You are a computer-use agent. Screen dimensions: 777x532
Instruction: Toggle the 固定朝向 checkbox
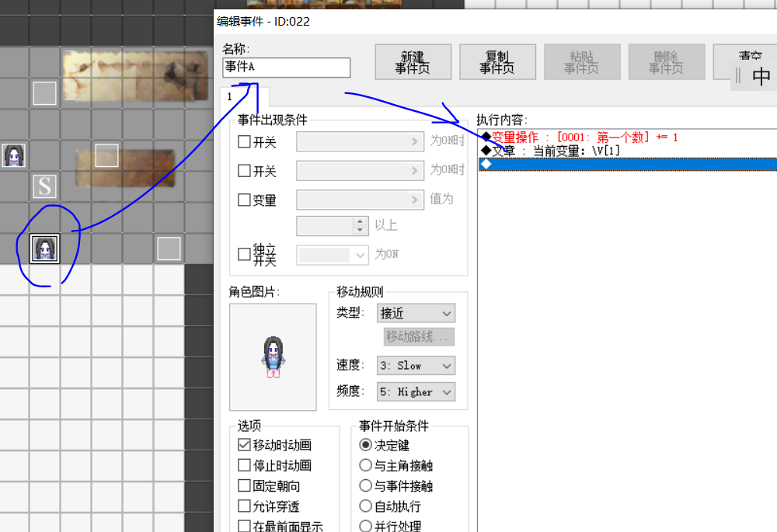[244, 485]
